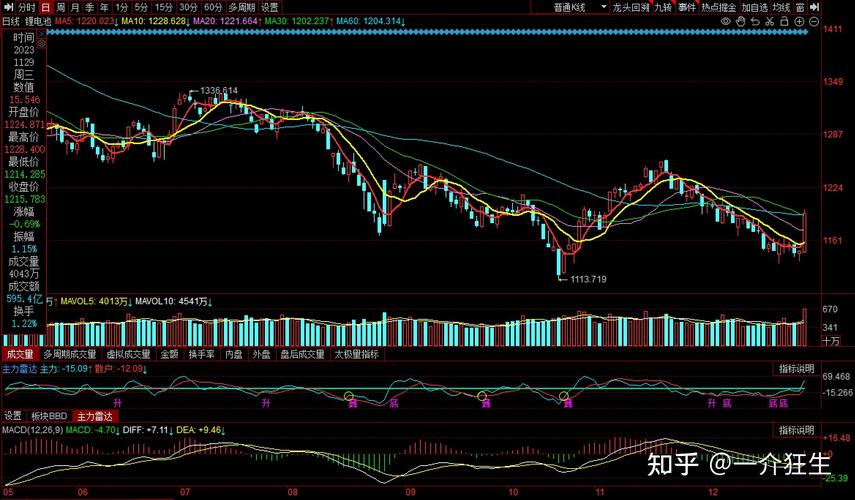This screenshot has width=855, height=500.
Task: Open 设置 in the top period bar
Action: pos(270,7)
